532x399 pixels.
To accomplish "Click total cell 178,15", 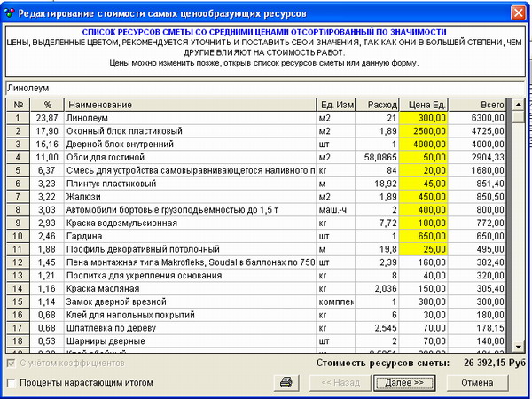I will pos(477,328).
